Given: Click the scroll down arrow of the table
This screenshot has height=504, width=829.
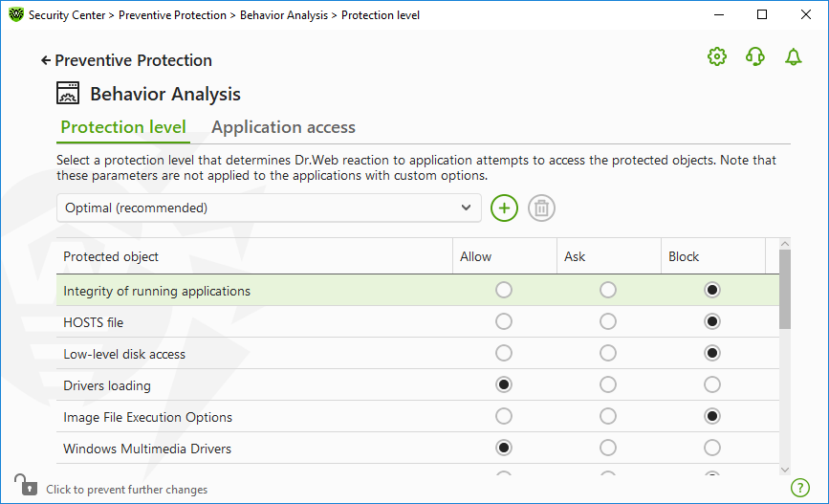Looking at the screenshot, I should point(785,470).
